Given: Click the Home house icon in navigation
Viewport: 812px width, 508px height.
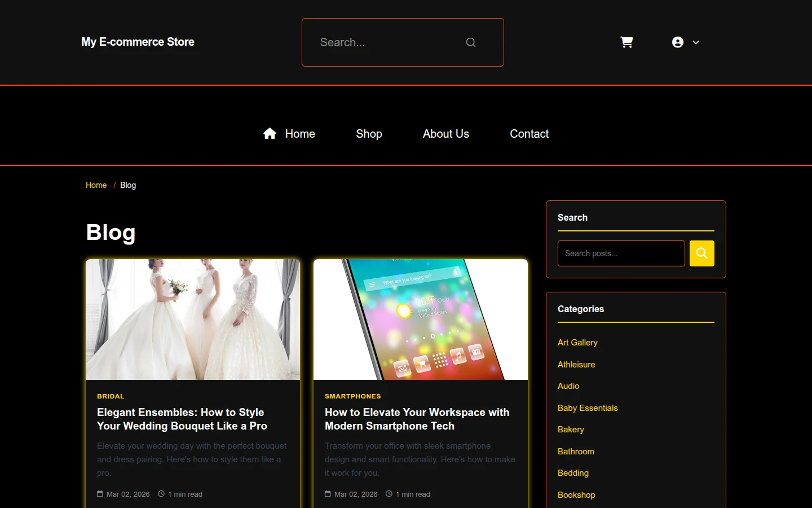Looking at the screenshot, I should 270,134.
